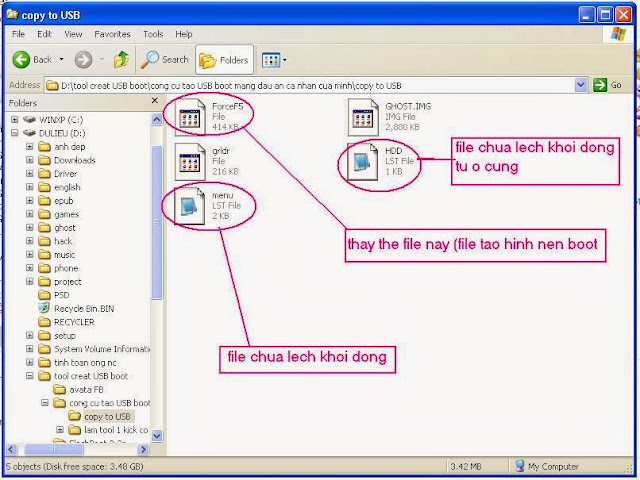Collapse the DULIEU (D:) drive node
This screenshot has width=640, height=480.
(15, 133)
